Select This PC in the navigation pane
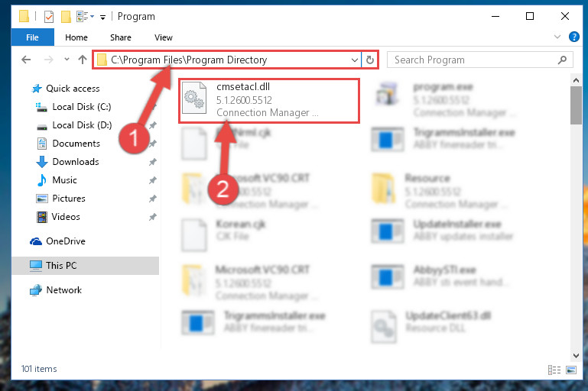This screenshot has height=391, width=588. point(86,266)
